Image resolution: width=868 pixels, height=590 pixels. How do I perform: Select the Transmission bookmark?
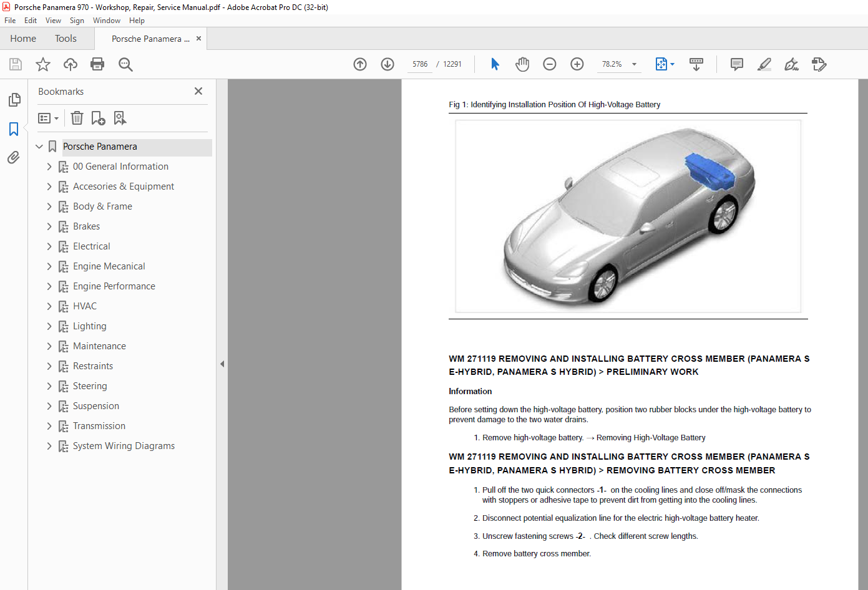pos(99,426)
